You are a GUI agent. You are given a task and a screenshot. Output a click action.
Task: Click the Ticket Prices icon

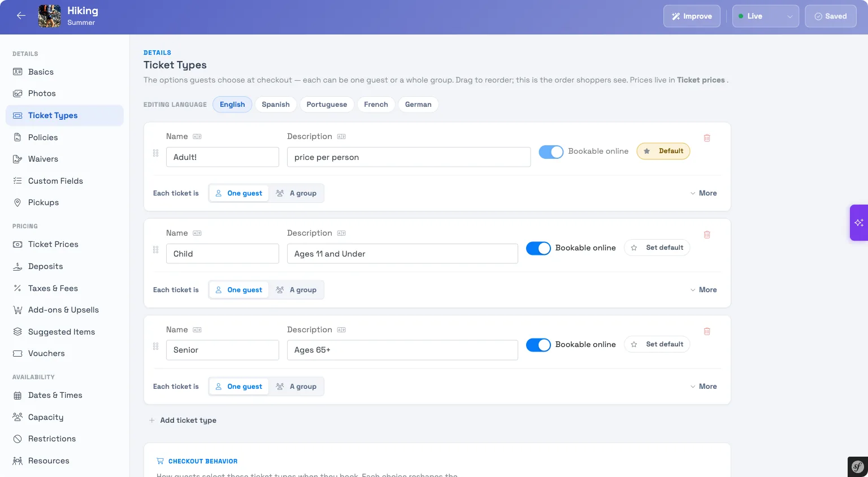[18, 244]
